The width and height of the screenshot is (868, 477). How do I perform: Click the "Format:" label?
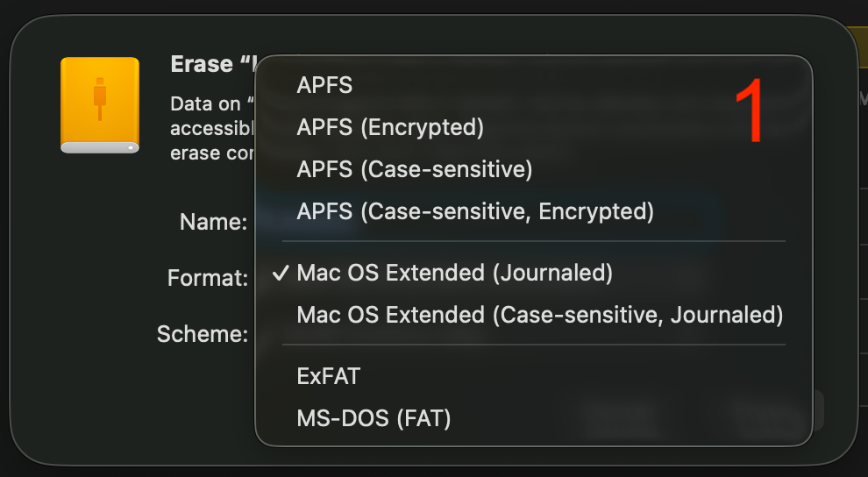click(x=208, y=279)
